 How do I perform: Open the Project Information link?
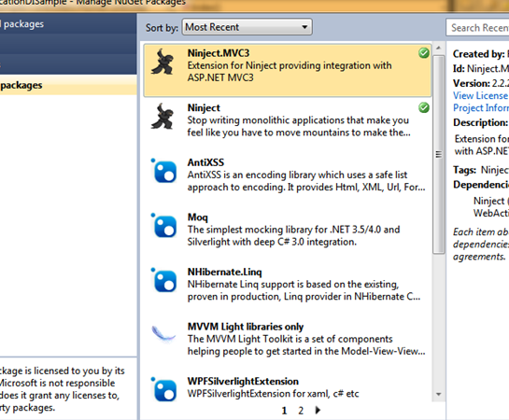pyautogui.click(x=481, y=107)
